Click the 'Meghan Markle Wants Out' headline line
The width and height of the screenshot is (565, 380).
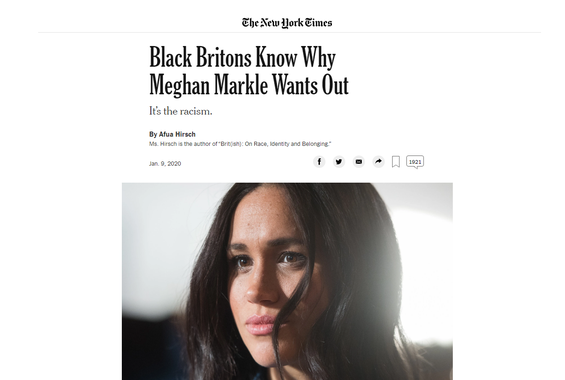point(249,85)
